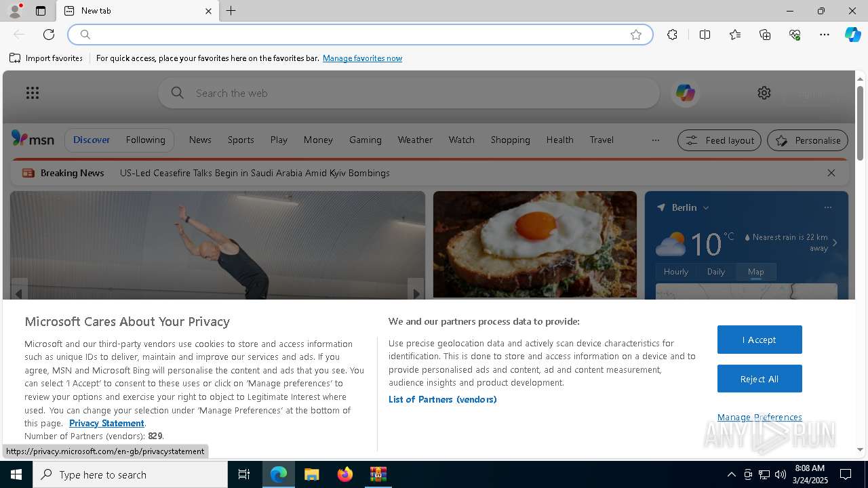
Task: Open the Travel section
Action: click(x=601, y=140)
